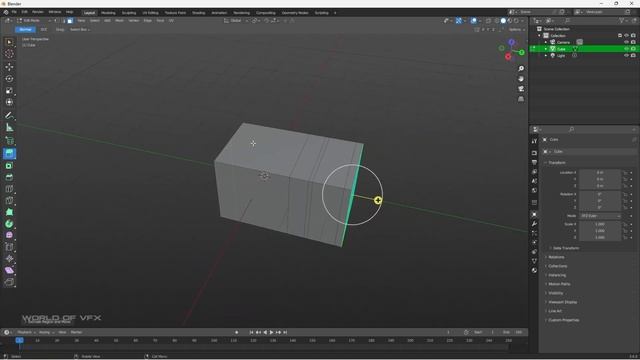Expand the Camera item in outliner

tap(546, 42)
